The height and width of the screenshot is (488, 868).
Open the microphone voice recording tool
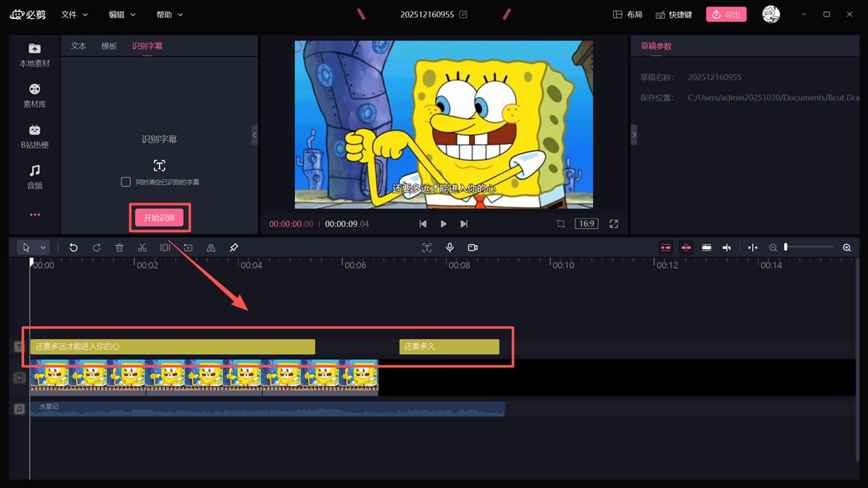coord(450,248)
